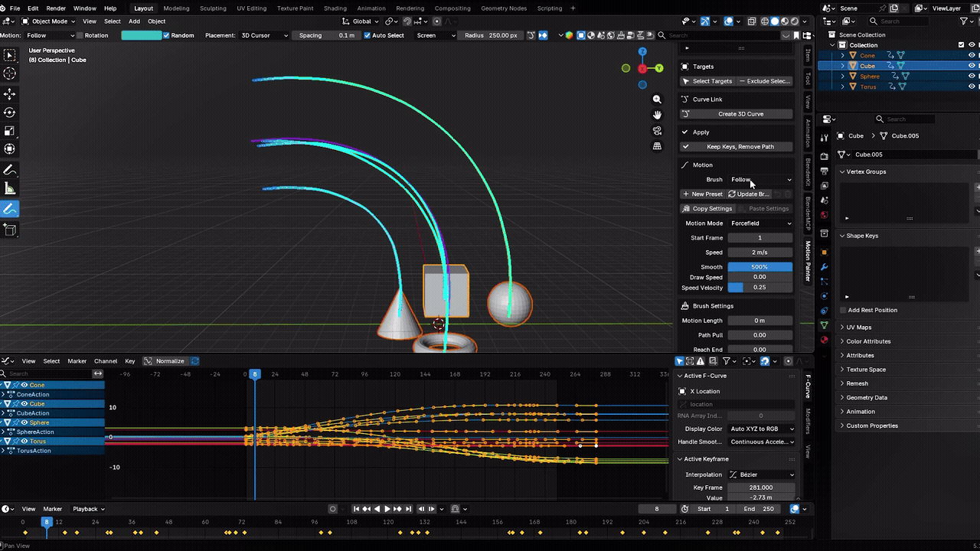Screen dimensions: 980x551
Task: Adjust the Speed Velocity 0.25 slider
Action: pos(759,287)
